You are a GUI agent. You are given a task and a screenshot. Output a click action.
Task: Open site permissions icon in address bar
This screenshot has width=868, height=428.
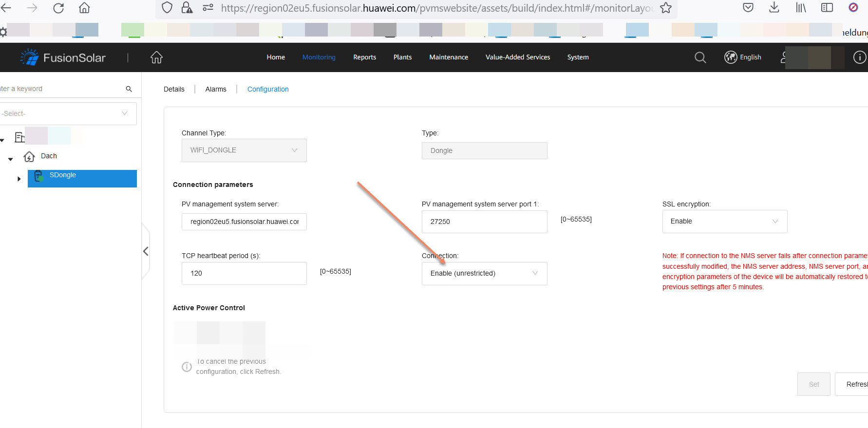tap(208, 8)
